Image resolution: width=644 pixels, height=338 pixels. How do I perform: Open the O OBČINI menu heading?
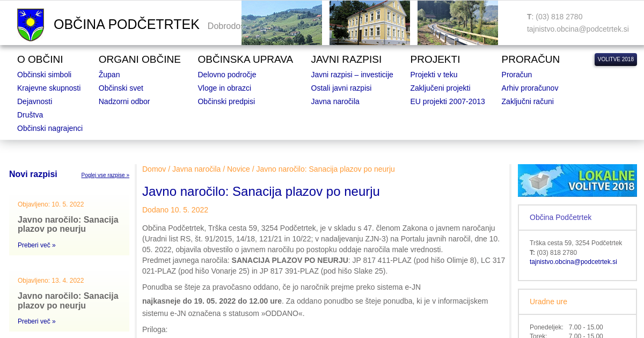tap(40, 60)
